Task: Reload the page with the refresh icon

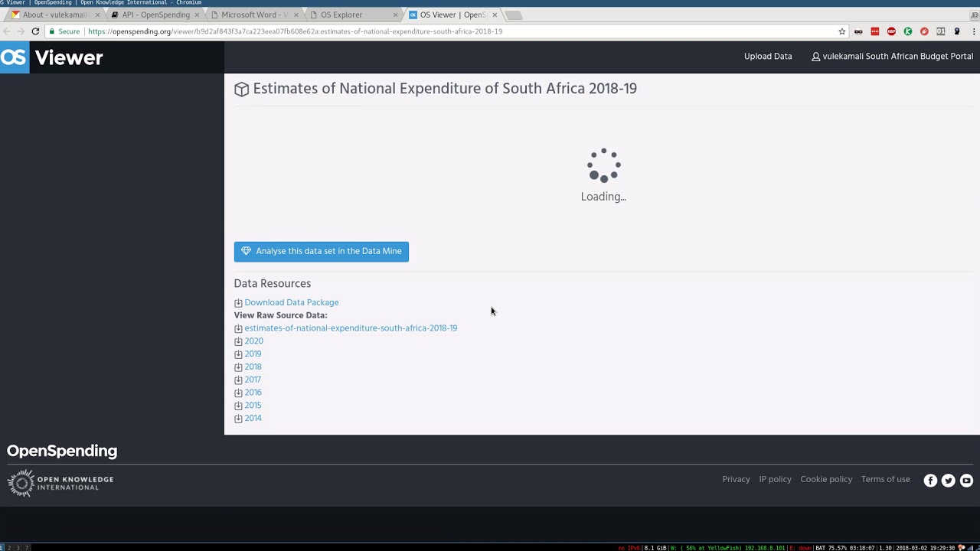Action: 35,31
